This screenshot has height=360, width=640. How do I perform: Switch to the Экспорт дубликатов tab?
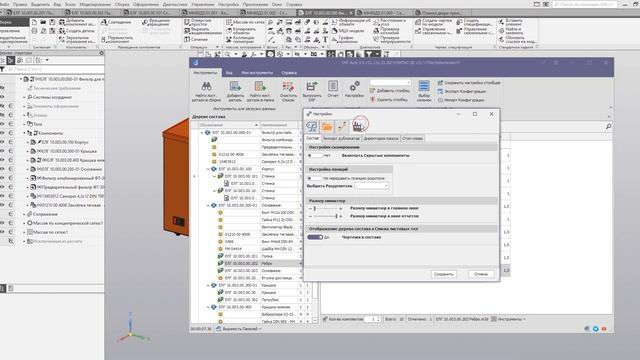click(x=341, y=138)
